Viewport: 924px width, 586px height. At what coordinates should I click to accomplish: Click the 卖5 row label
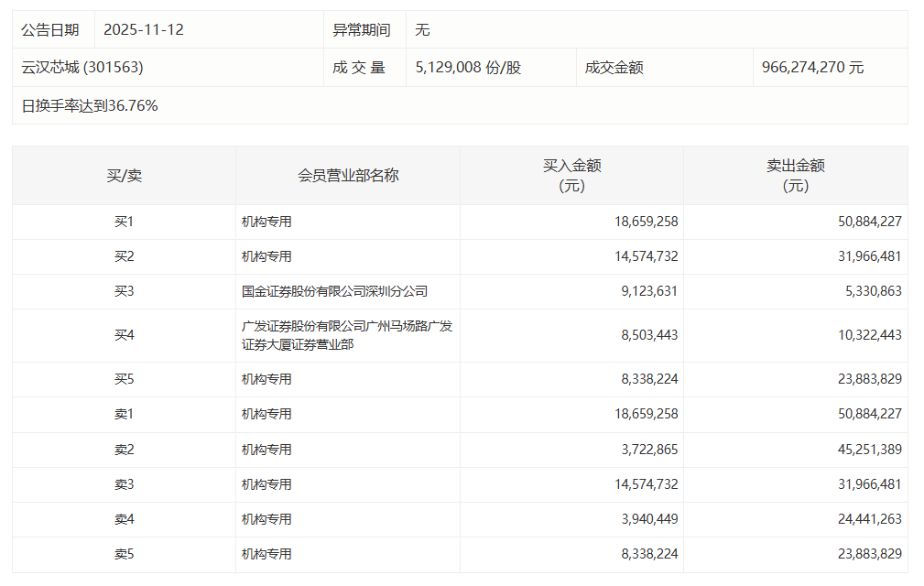point(124,554)
